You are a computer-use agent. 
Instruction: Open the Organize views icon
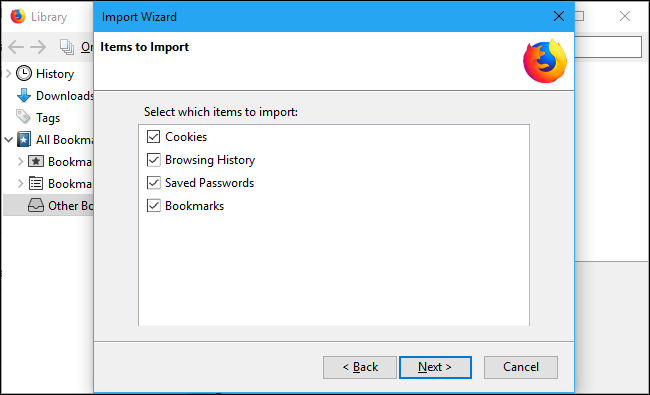pos(67,47)
